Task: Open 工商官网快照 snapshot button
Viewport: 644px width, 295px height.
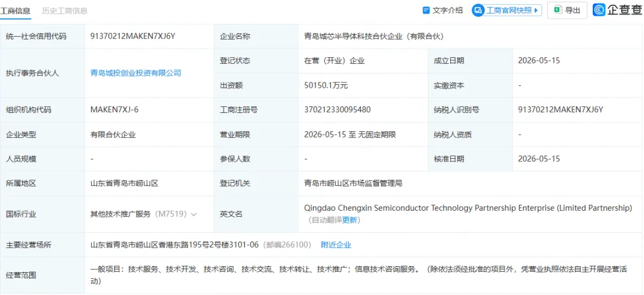Action: (x=506, y=10)
